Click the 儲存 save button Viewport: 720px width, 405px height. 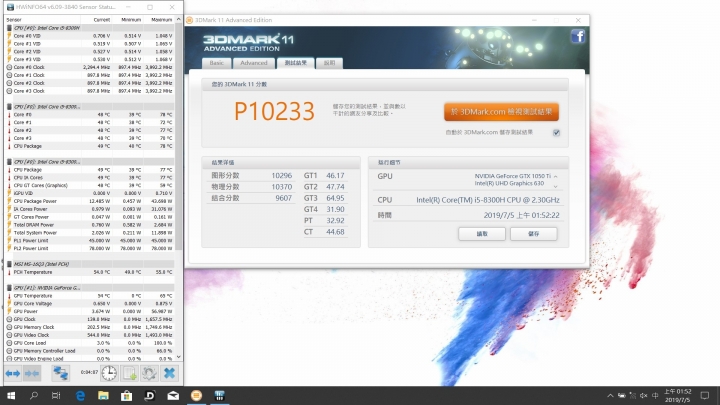(534, 234)
